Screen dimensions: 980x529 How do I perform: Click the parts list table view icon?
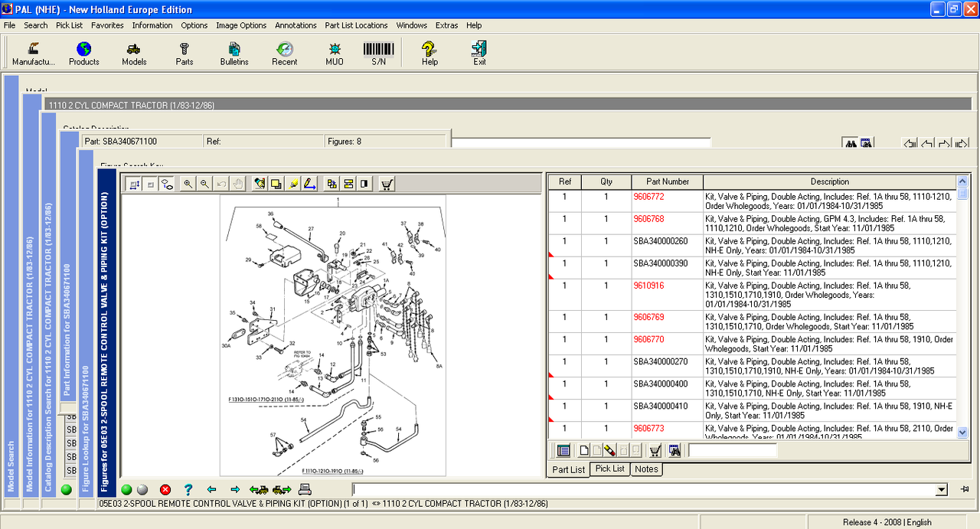563,450
